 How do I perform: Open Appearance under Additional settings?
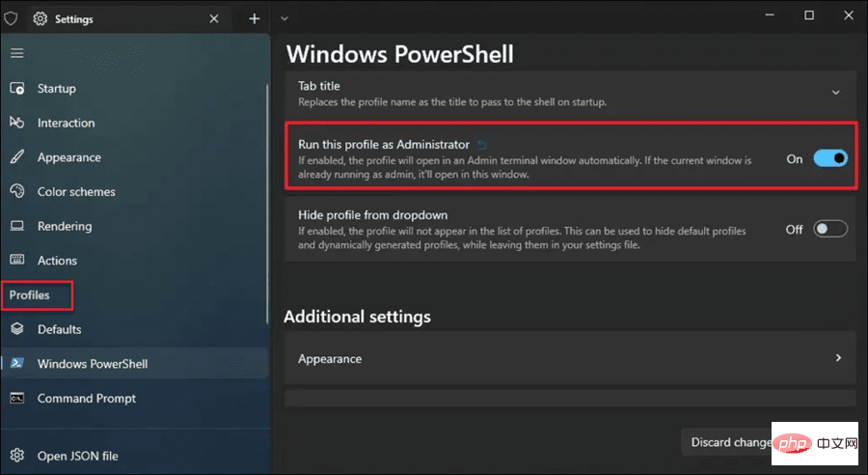[x=570, y=358]
